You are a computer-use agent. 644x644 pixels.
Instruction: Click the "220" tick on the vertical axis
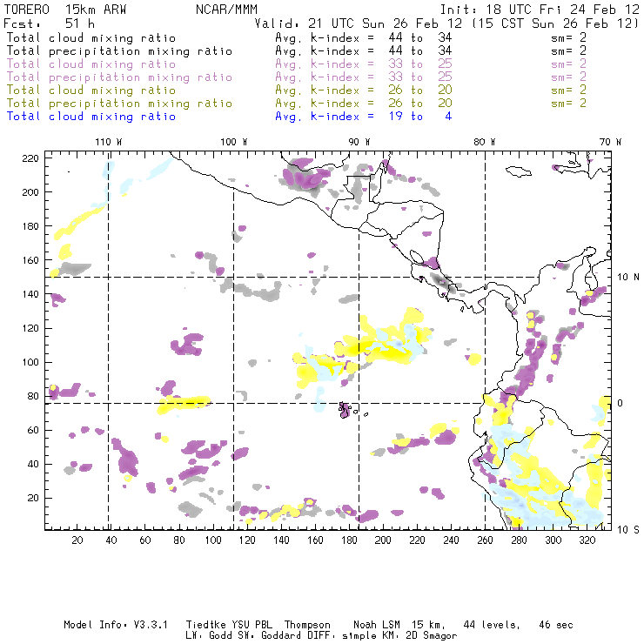point(30,158)
